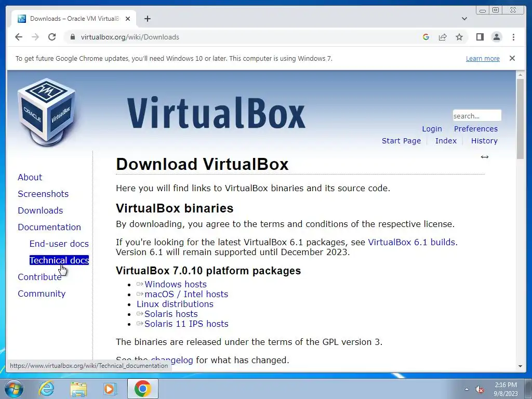Download the Solaris 11 IPS hosts package
Image resolution: width=532 pixels, height=399 pixels.
coord(187,324)
